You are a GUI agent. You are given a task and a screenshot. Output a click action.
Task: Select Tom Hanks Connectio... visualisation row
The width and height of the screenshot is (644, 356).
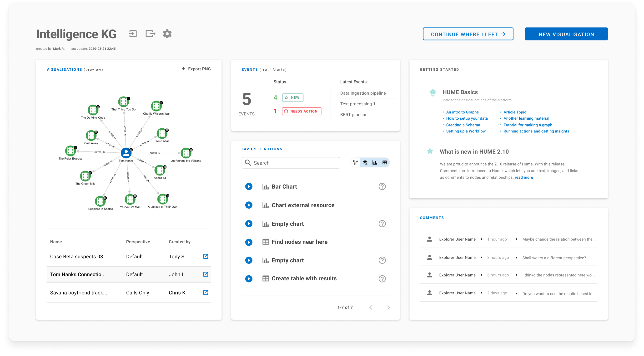point(78,274)
